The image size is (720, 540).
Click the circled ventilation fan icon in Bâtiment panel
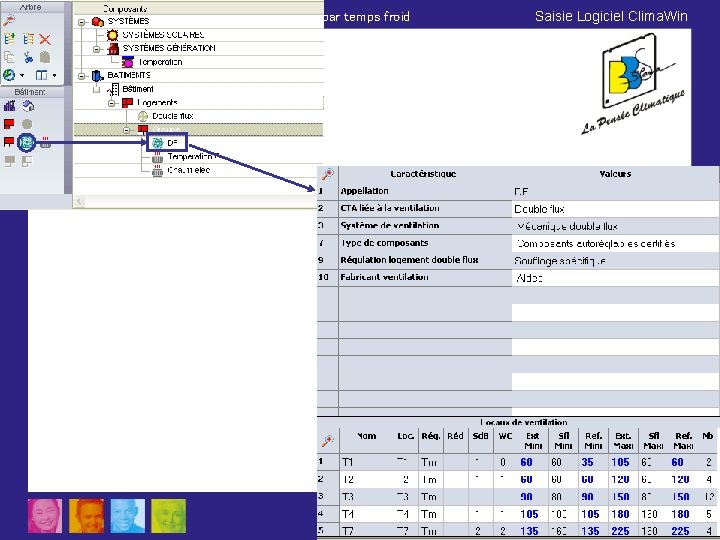point(27,142)
